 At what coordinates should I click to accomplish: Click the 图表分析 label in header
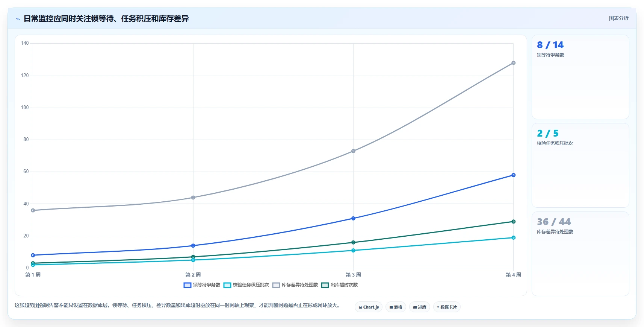(x=618, y=18)
